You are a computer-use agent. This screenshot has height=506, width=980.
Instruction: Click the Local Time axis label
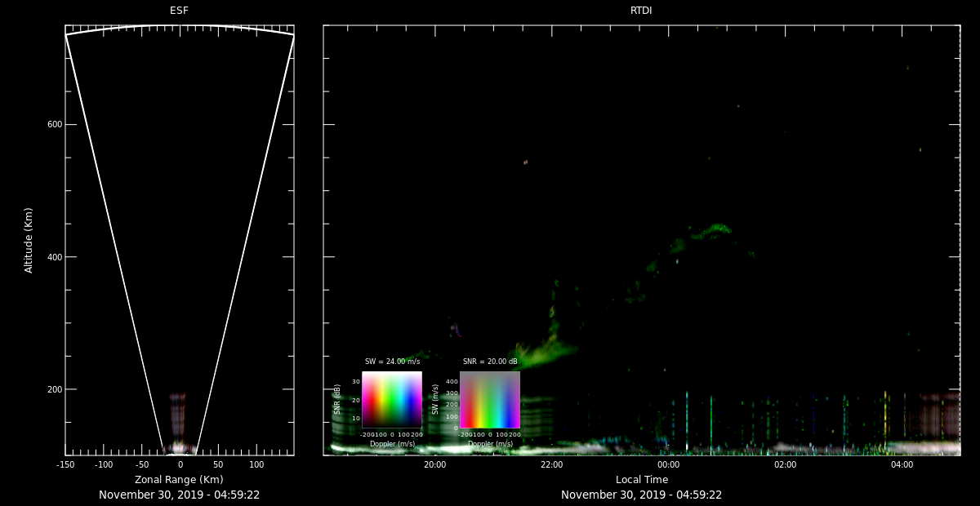pyautogui.click(x=642, y=479)
